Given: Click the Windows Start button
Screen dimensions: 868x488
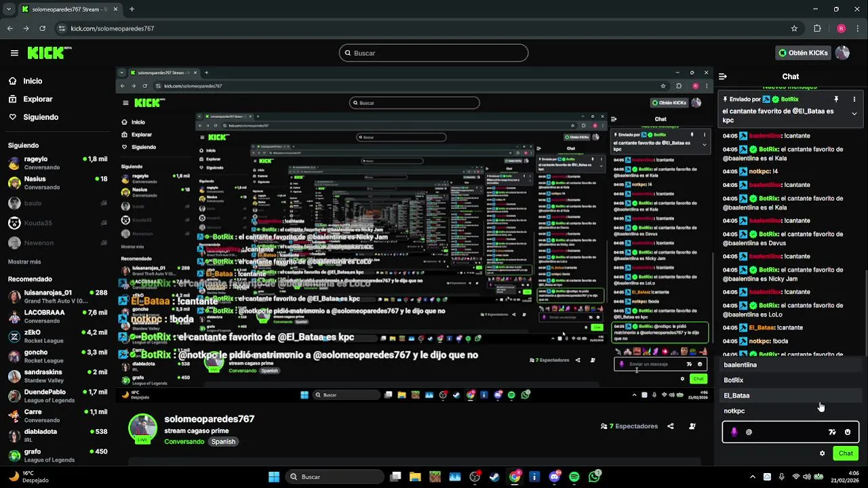Looking at the screenshot, I should pos(274,477).
